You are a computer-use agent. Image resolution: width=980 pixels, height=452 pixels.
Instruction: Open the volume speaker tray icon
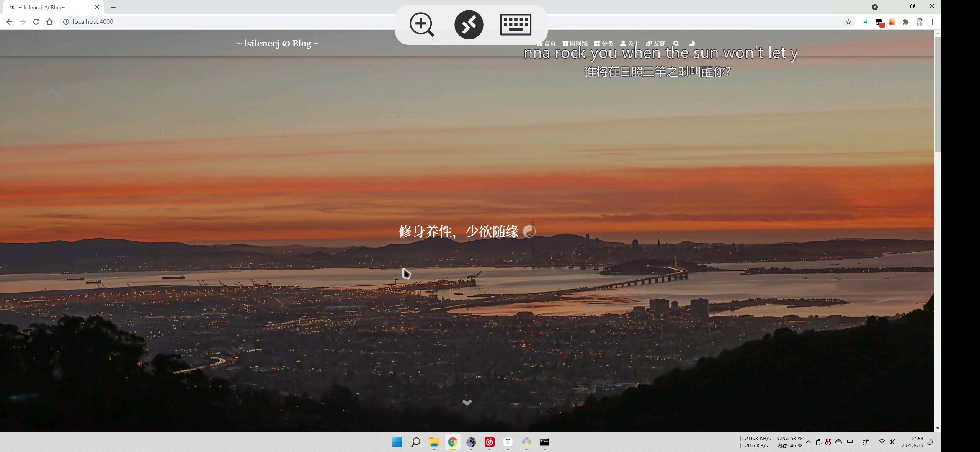pyautogui.click(x=892, y=442)
